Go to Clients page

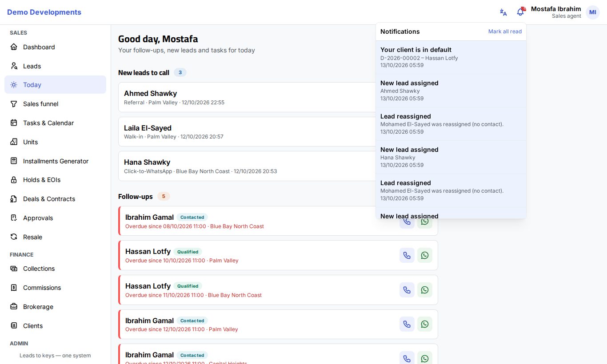coord(55,326)
